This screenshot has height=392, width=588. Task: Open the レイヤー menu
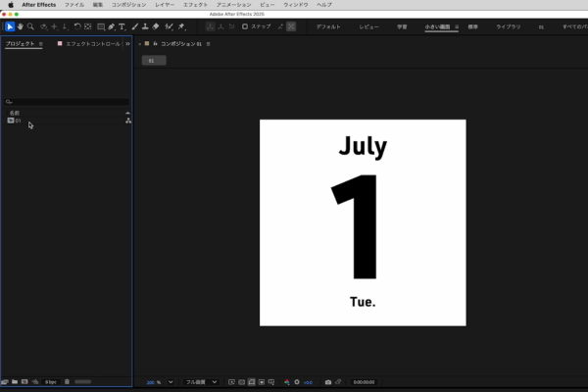pos(165,5)
